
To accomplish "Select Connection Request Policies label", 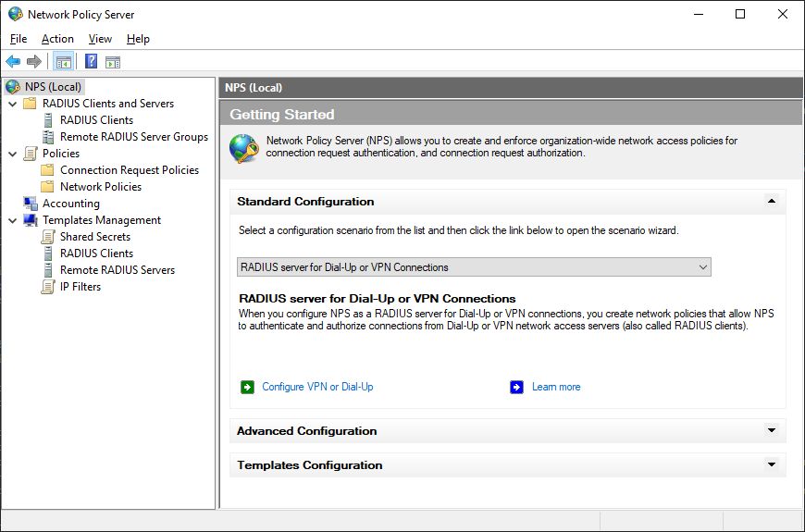I will [x=130, y=170].
